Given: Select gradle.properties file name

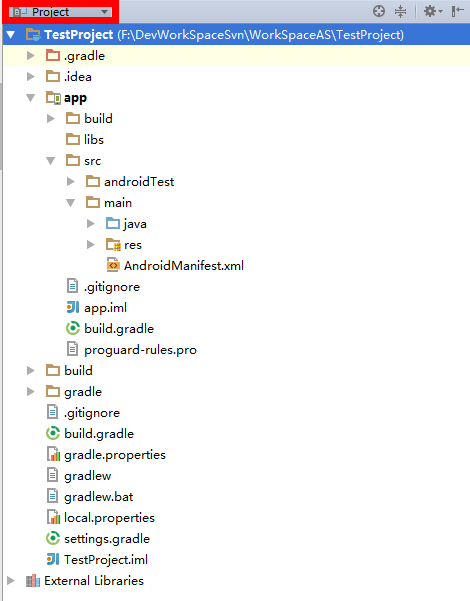Looking at the screenshot, I should [115, 455].
